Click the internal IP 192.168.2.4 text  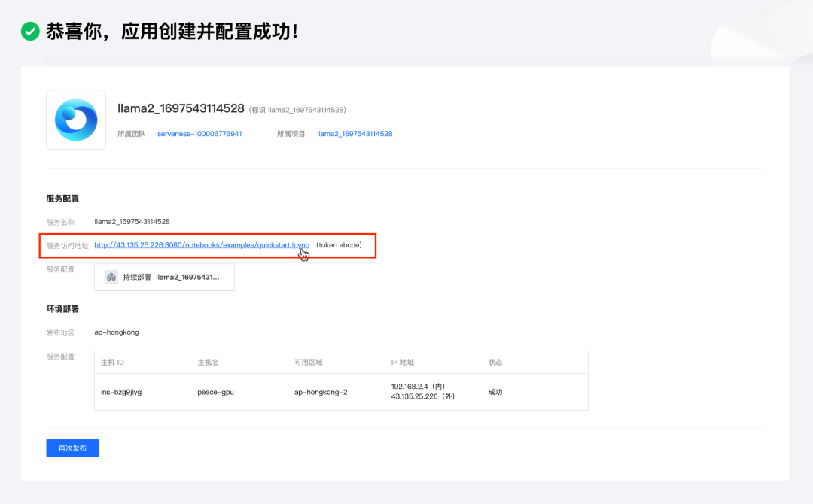pyautogui.click(x=418, y=387)
